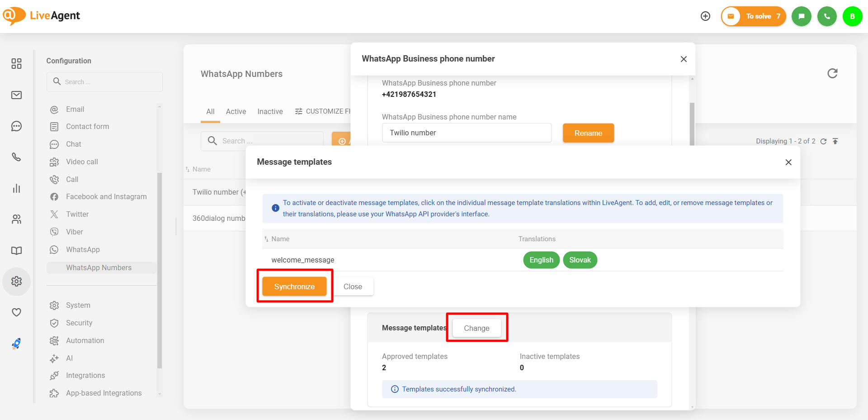The height and width of the screenshot is (420, 868).
Task: Open the reports bar chart icon
Action: click(17, 188)
